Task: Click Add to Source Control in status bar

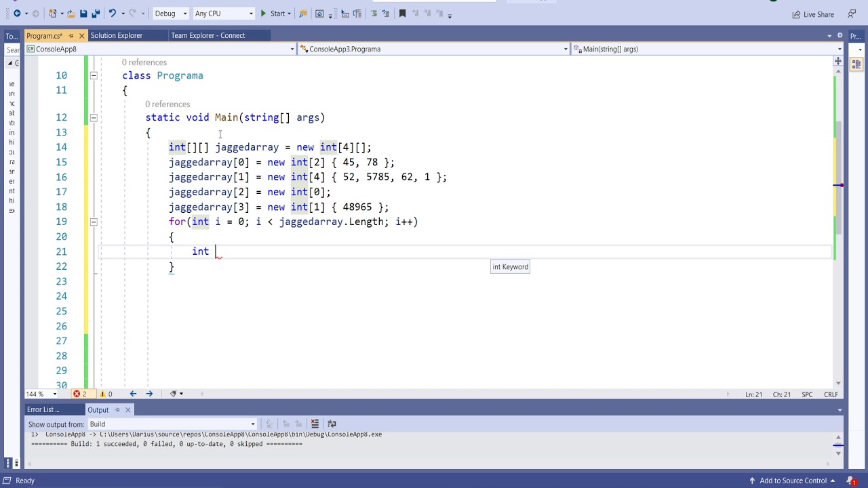Action: 793,481
